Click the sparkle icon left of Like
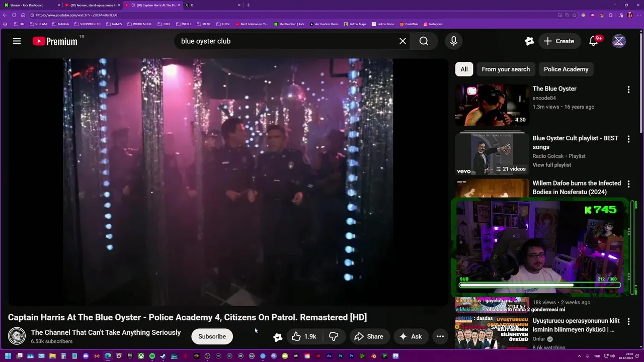Viewport: 644px width, 362px height. [x=277, y=337]
